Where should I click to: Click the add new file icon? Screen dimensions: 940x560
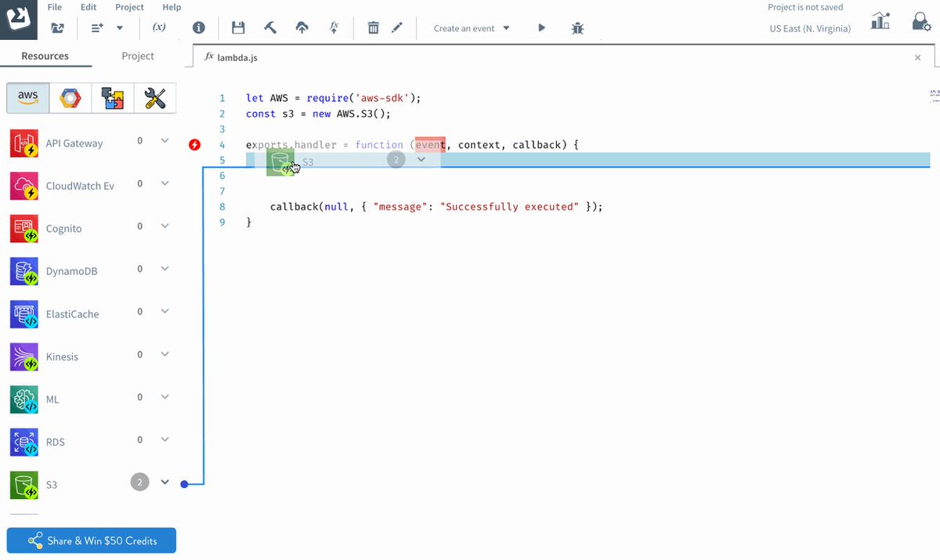coord(97,28)
